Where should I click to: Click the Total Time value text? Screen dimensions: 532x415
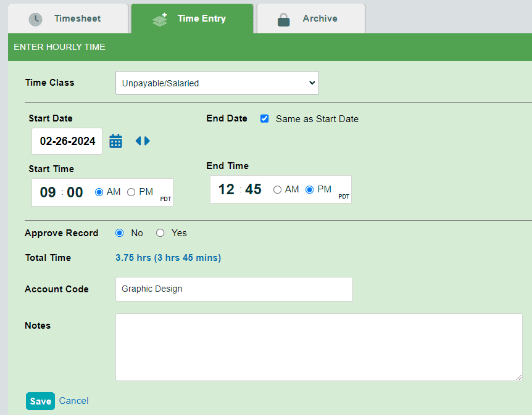(168, 257)
